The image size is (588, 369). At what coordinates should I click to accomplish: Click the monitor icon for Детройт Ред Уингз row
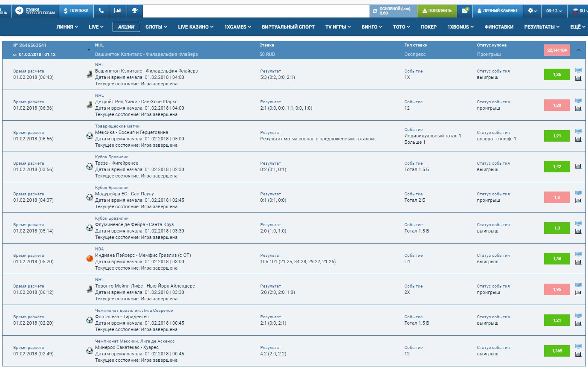pos(578,101)
